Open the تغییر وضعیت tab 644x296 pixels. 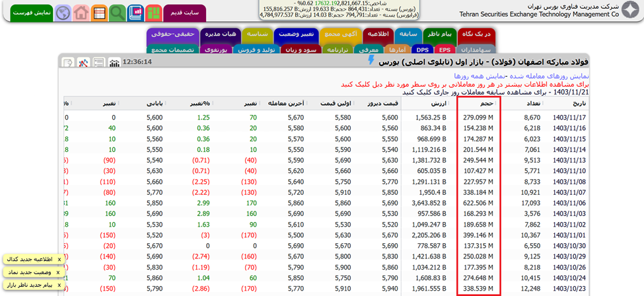[296, 36]
